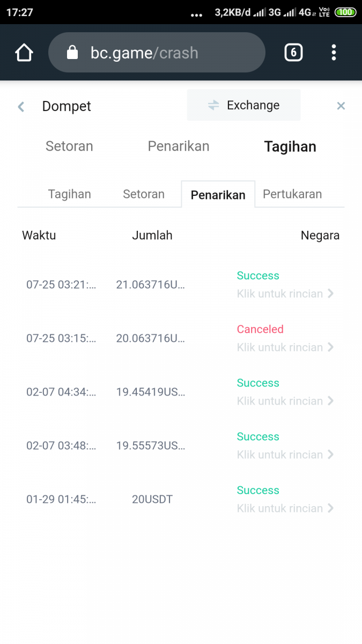
Task: Switch to the top Setoran tab
Action: 69,147
